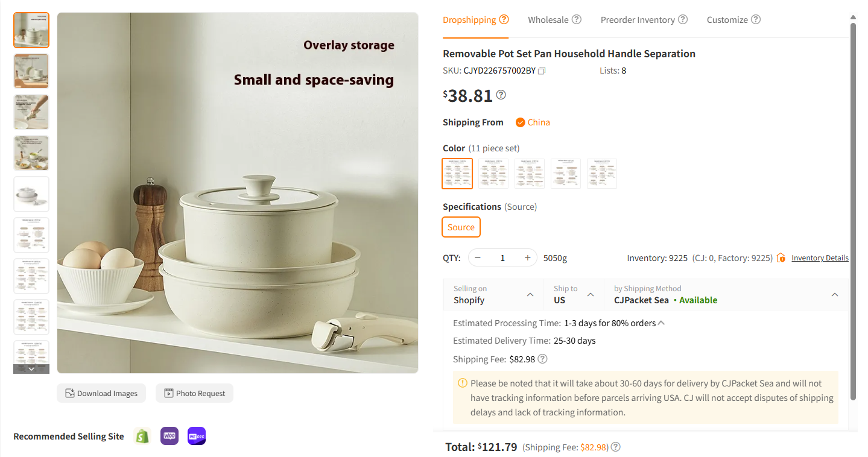
Task: Increase QTY with the plus stepper
Action: (x=527, y=257)
